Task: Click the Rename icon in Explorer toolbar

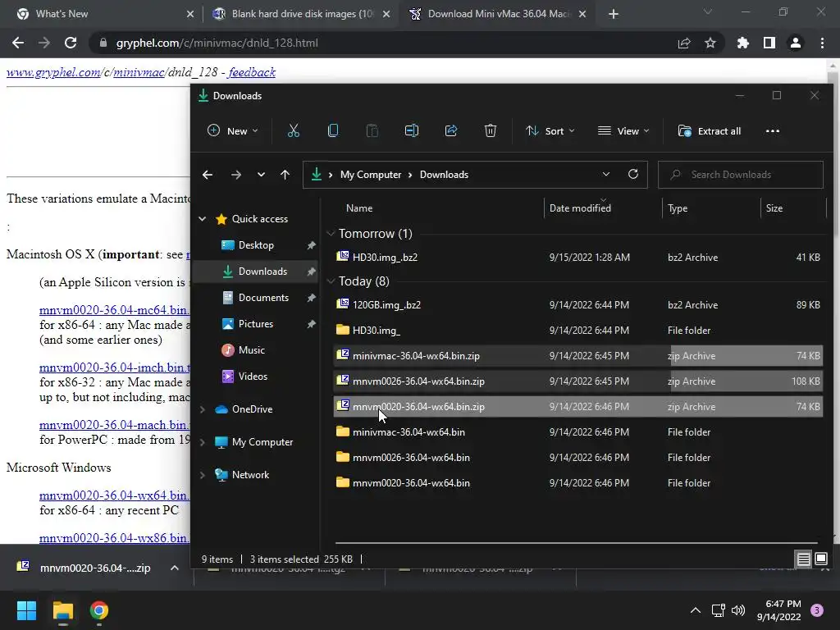Action: click(412, 130)
